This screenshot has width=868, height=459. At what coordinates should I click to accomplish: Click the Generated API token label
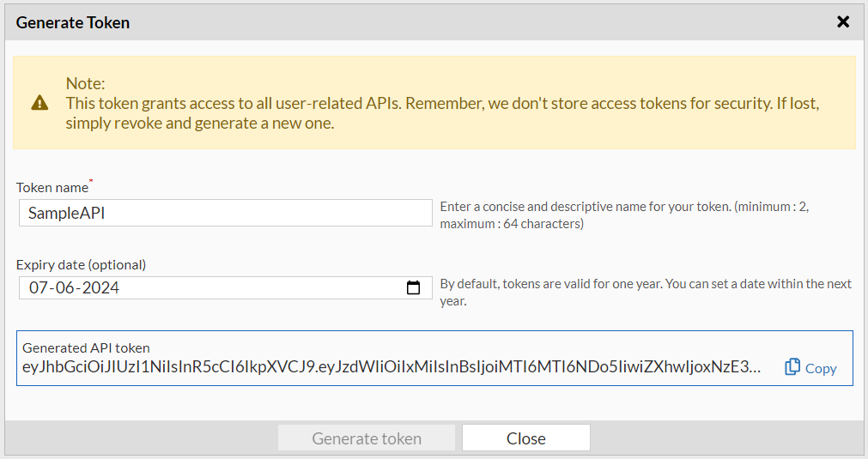click(86, 347)
